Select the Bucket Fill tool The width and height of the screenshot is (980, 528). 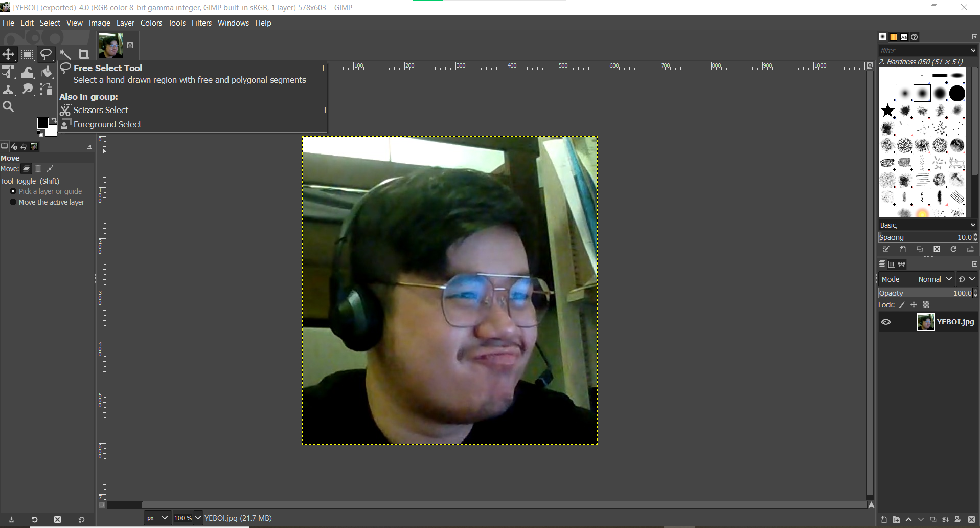click(47, 72)
